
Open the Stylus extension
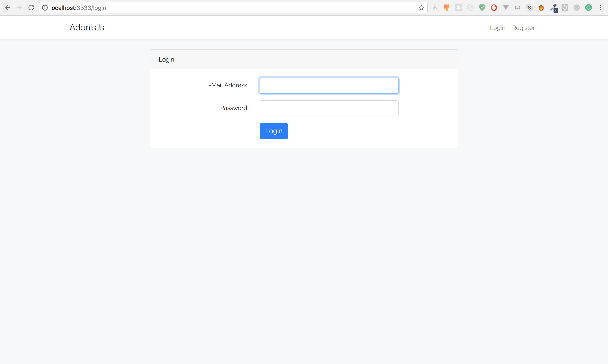click(x=529, y=8)
